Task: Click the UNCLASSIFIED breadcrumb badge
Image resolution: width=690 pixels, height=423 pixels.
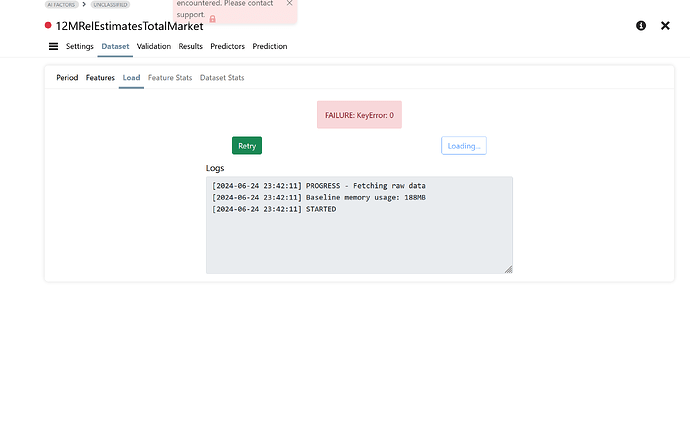Action: click(x=110, y=4)
